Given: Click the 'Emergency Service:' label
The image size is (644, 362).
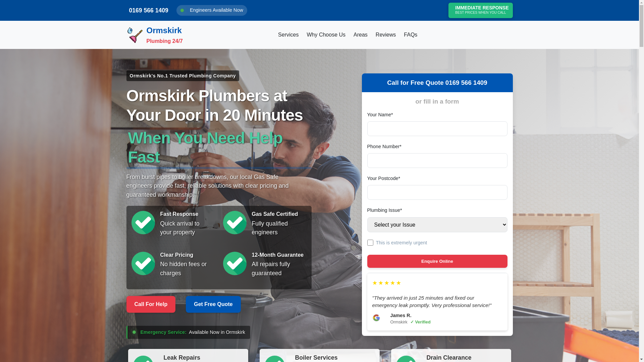Looking at the screenshot, I should (x=163, y=332).
